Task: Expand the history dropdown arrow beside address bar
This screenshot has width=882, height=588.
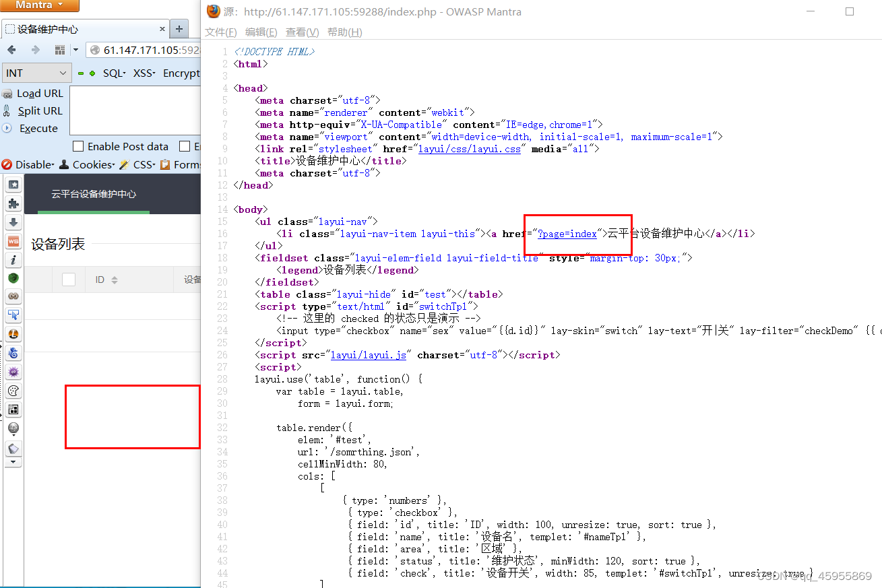Action: [x=75, y=51]
